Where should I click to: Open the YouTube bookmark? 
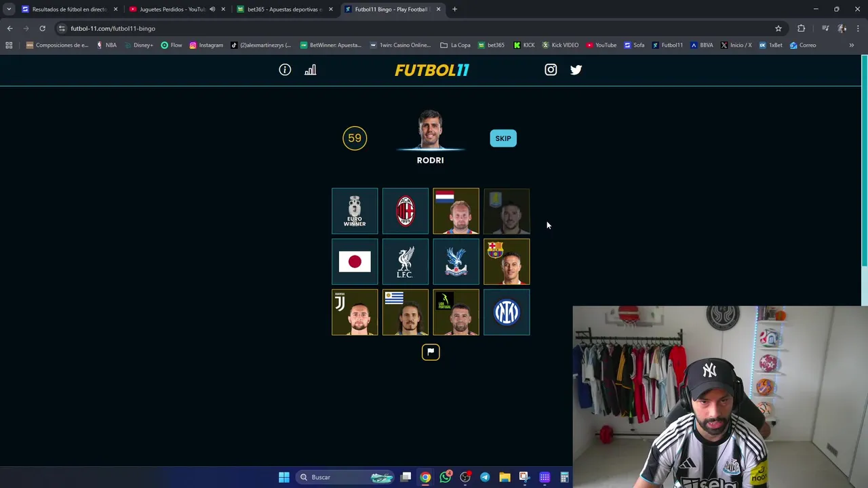tap(601, 45)
